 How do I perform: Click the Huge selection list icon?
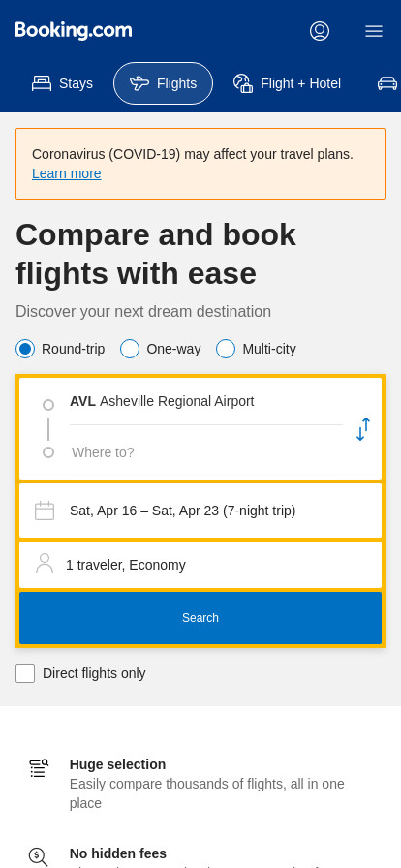point(39,768)
